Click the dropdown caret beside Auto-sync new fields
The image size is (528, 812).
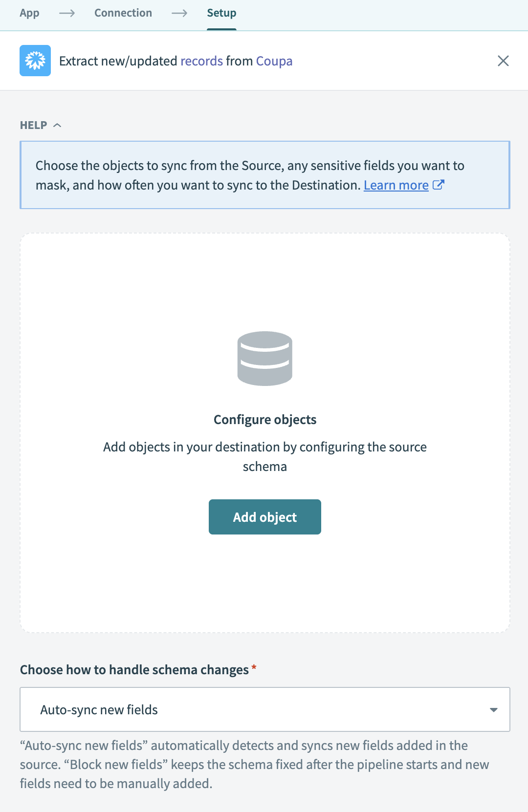click(x=494, y=710)
